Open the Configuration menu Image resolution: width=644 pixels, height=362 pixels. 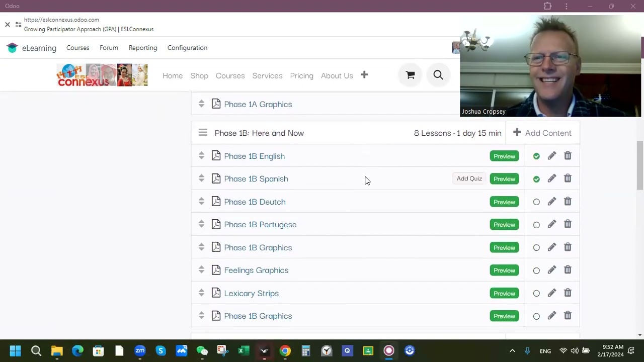point(187,48)
